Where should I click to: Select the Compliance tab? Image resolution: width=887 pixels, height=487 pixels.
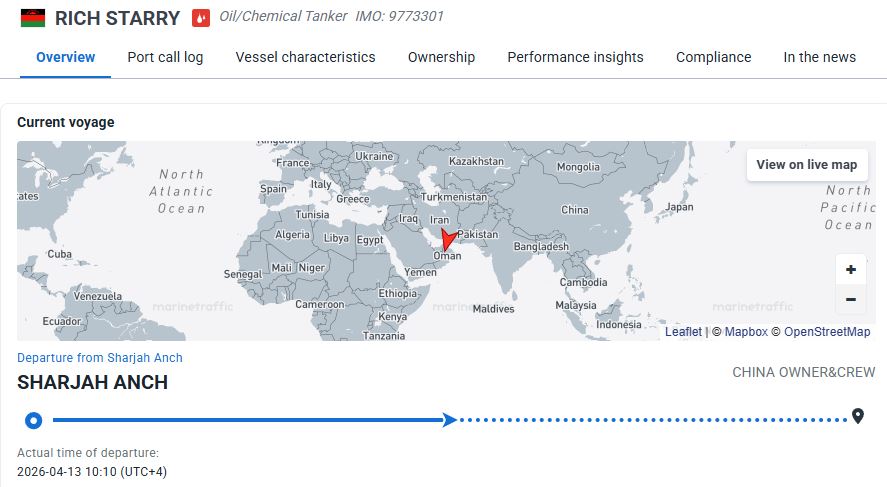[713, 57]
